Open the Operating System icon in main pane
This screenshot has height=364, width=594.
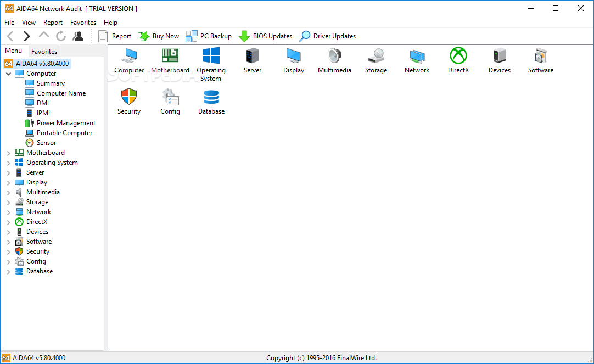[211, 55]
